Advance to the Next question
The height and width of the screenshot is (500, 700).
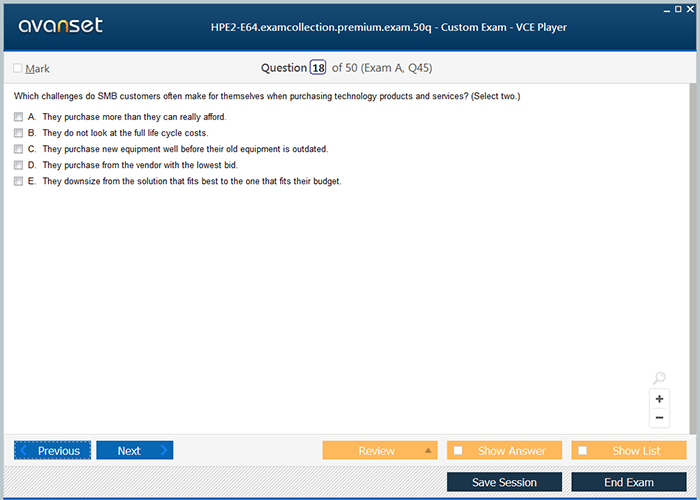[134, 450]
